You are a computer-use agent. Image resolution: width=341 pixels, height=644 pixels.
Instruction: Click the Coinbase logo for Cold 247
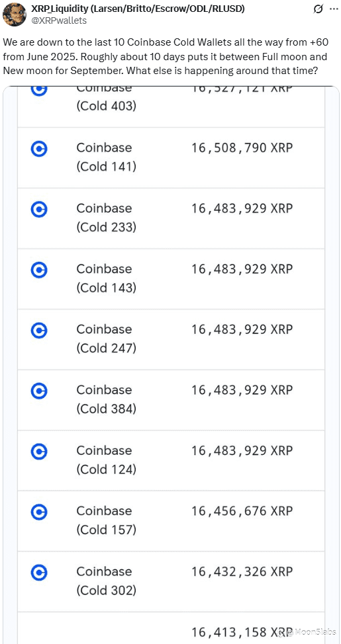[x=39, y=330]
